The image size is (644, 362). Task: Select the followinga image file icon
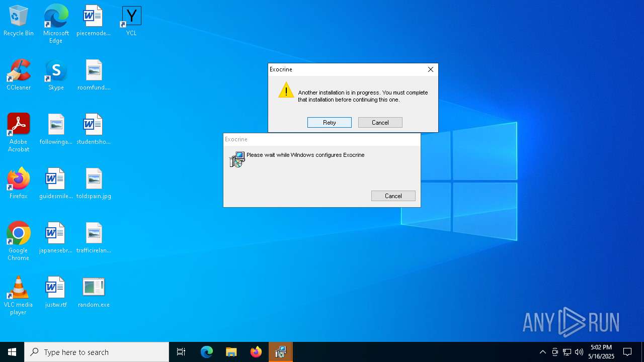click(56, 130)
